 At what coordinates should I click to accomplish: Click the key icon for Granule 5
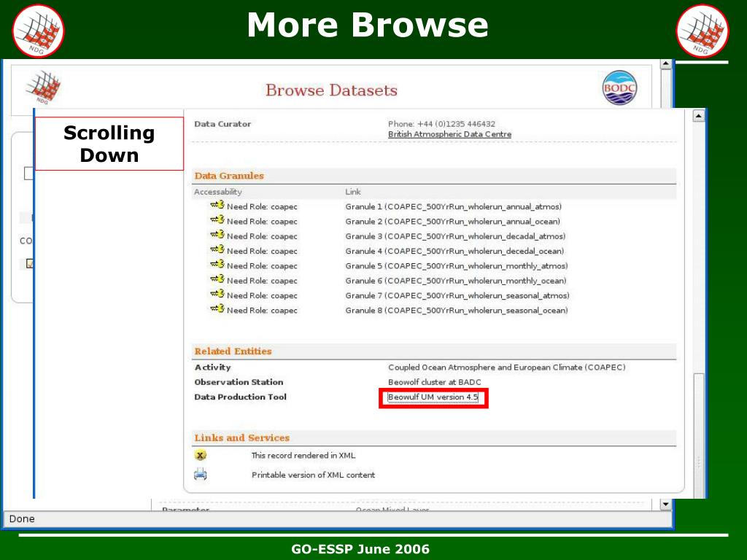click(x=217, y=264)
